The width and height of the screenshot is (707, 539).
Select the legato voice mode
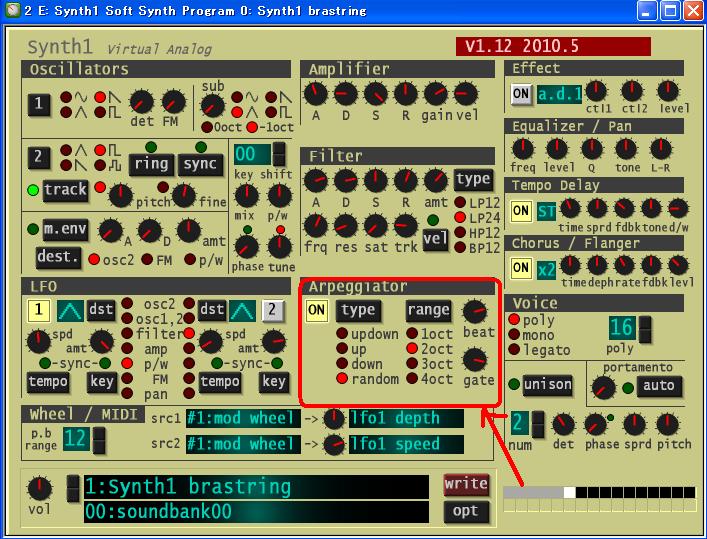(x=514, y=350)
